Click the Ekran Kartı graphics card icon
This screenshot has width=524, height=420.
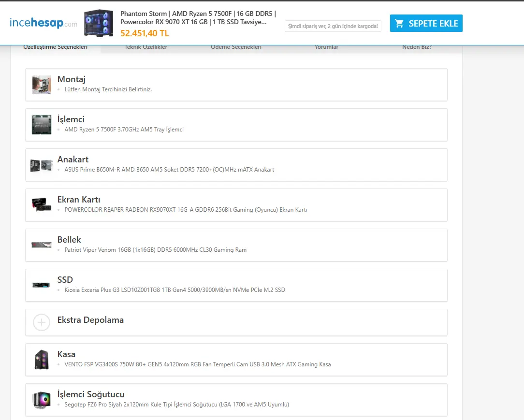click(42, 204)
